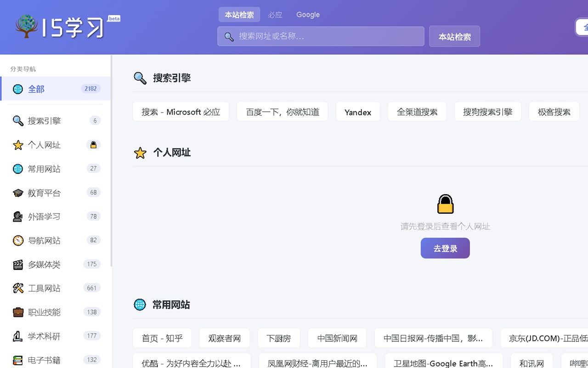The image size is (588, 368).
Task: Click the magnifier icon next to 搜索引擎 in sidebar
Action: coord(18,121)
